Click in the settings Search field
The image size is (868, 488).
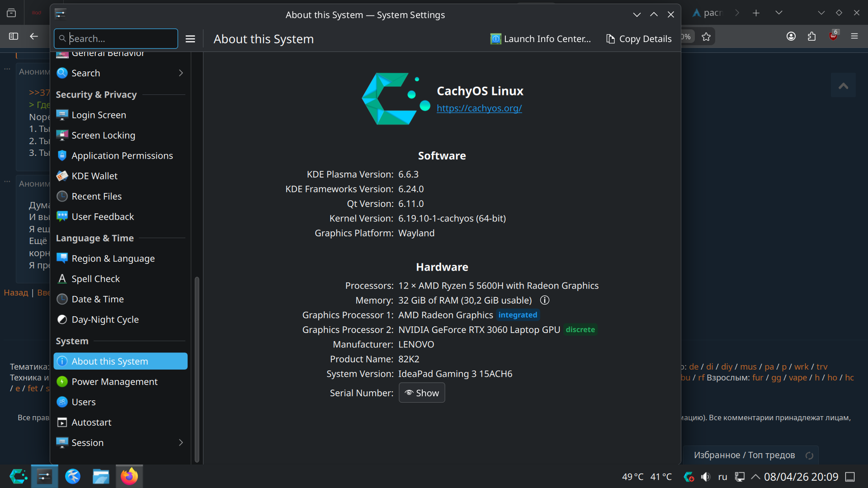click(x=116, y=39)
